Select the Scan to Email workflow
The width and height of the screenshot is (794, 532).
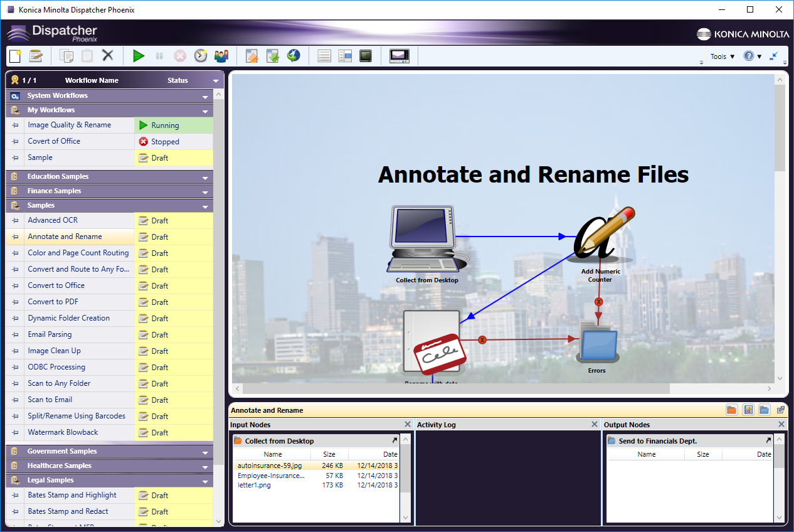pos(50,400)
